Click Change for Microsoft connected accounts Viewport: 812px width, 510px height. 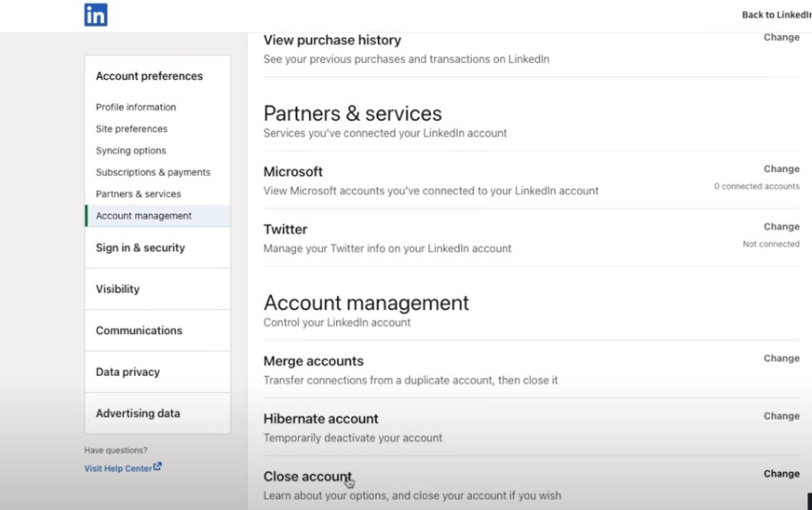781,169
